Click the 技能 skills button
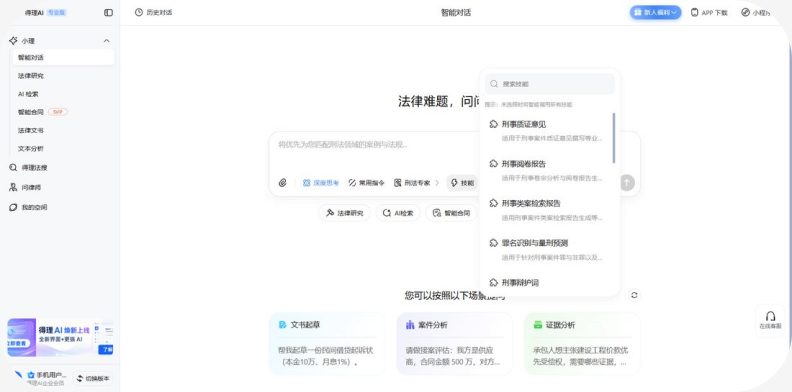The height and width of the screenshot is (392, 792). tap(462, 183)
